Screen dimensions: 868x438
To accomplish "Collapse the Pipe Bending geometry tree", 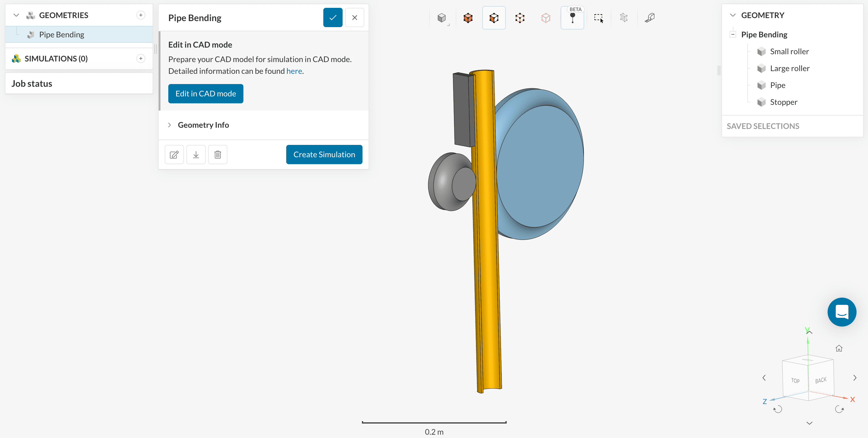I will [733, 34].
